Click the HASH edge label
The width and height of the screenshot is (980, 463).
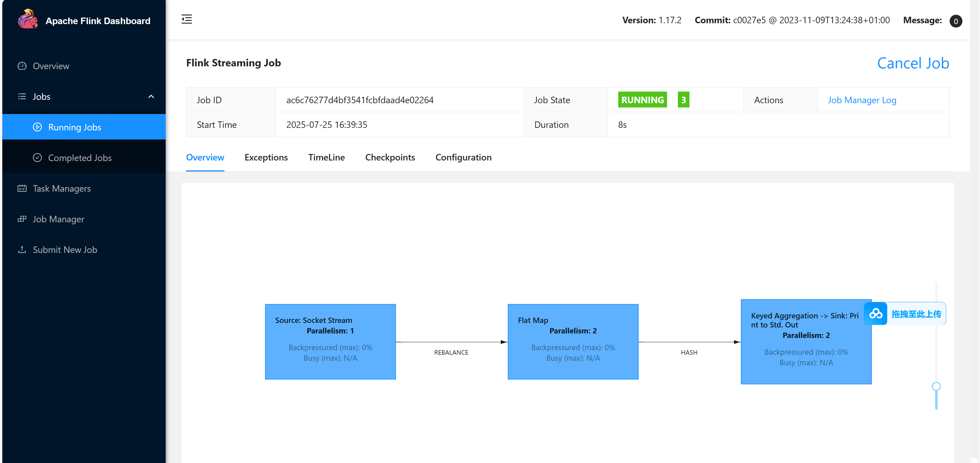pos(689,352)
